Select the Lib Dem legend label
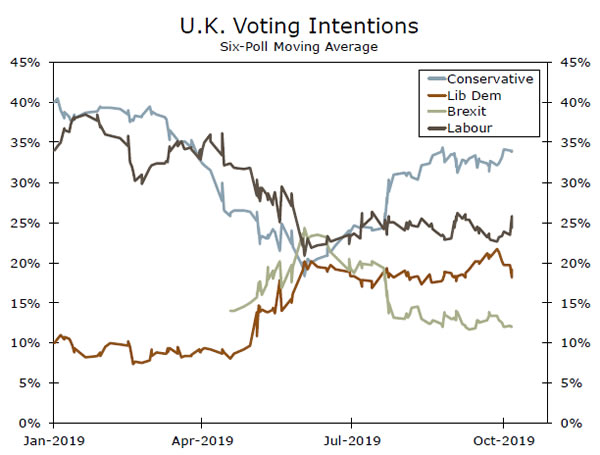This screenshot has width=600, height=455. 475,95
